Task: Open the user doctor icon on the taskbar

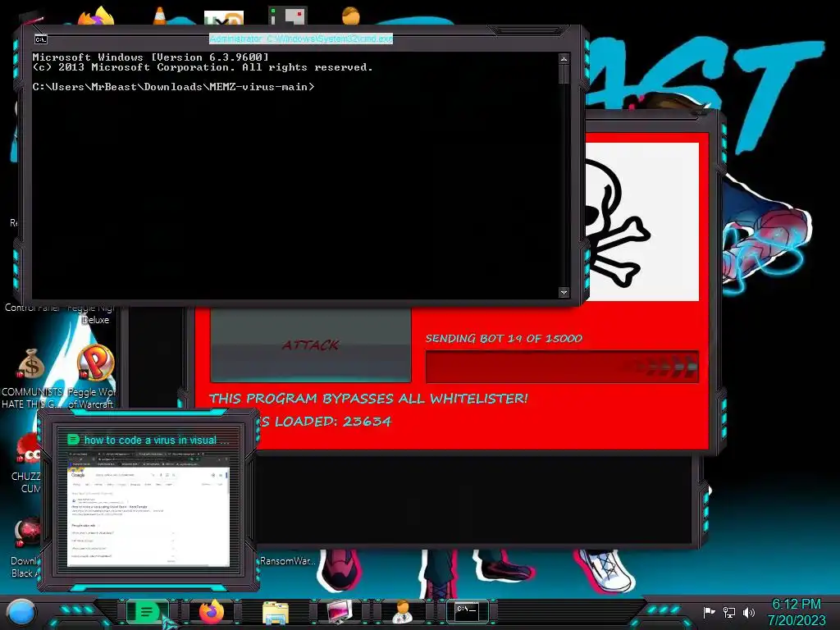Action: pyautogui.click(x=402, y=612)
